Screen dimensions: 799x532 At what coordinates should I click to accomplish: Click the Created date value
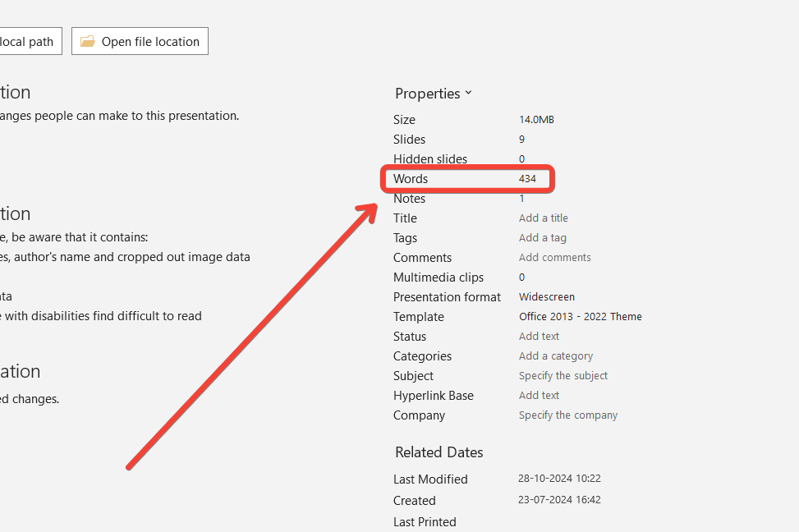[x=559, y=500]
